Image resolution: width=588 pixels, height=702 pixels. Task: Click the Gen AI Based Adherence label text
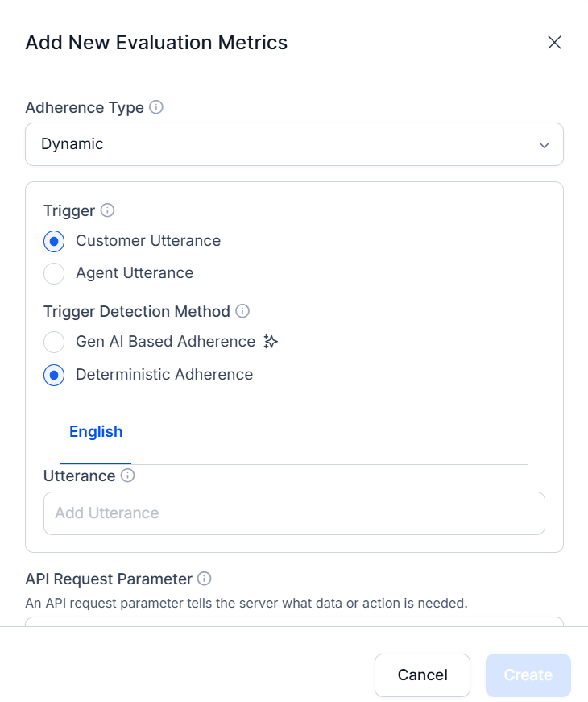[x=165, y=342]
